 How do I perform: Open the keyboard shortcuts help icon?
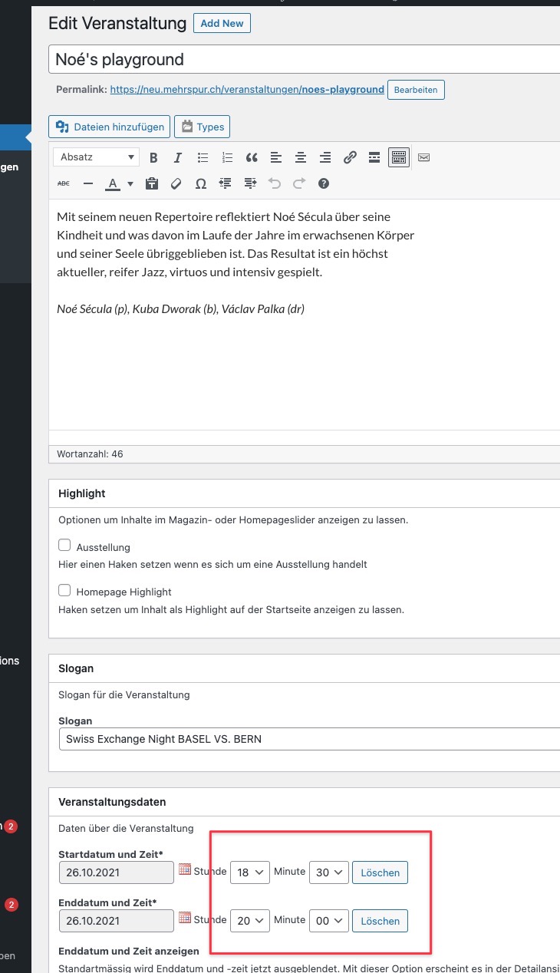tap(324, 184)
